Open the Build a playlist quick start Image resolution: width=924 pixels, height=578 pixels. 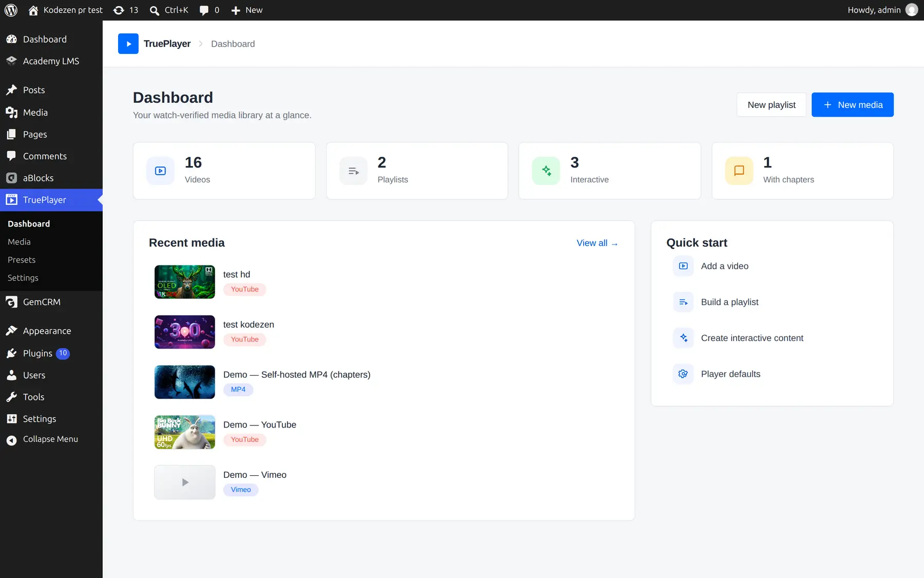[x=772, y=302]
